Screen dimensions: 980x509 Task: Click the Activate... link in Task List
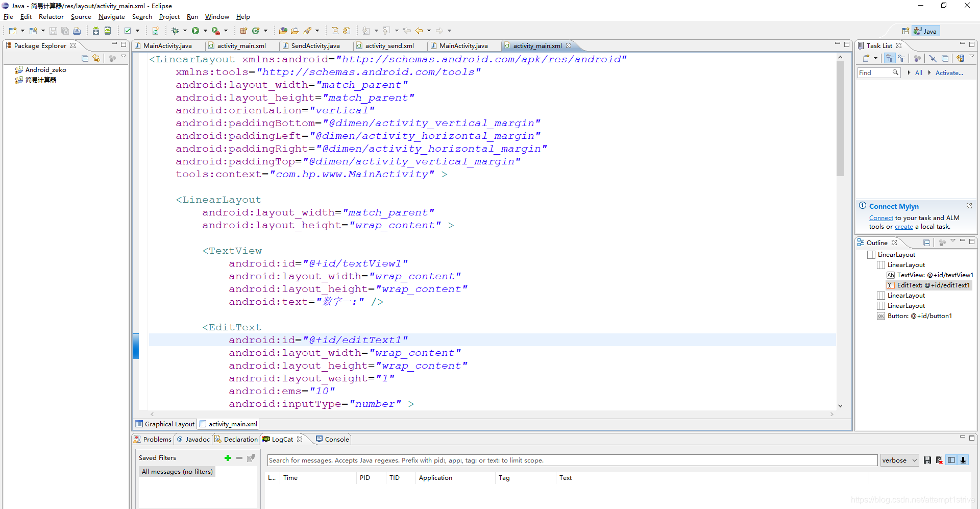949,73
